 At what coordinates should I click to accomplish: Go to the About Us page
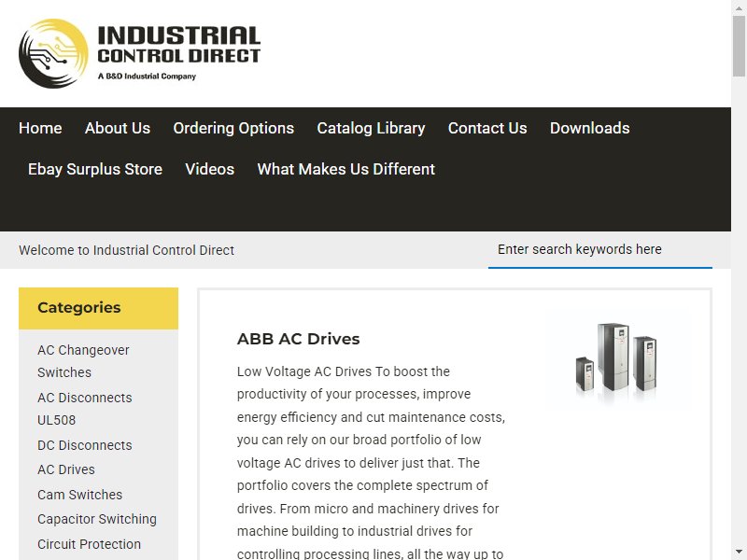pyautogui.click(x=118, y=128)
